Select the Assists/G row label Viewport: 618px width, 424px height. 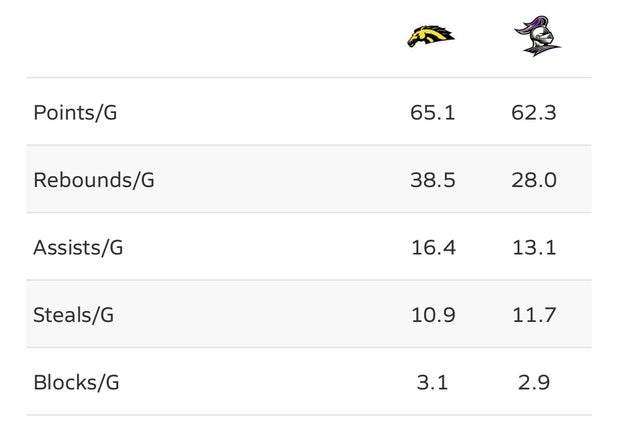[x=78, y=248]
